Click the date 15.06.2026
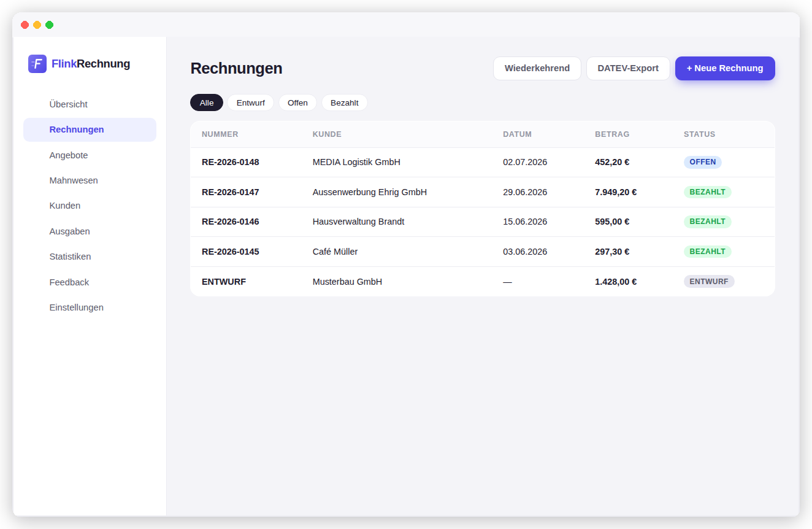Image resolution: width=812 pixels, height=529 pixels. [x=525, y=222]
